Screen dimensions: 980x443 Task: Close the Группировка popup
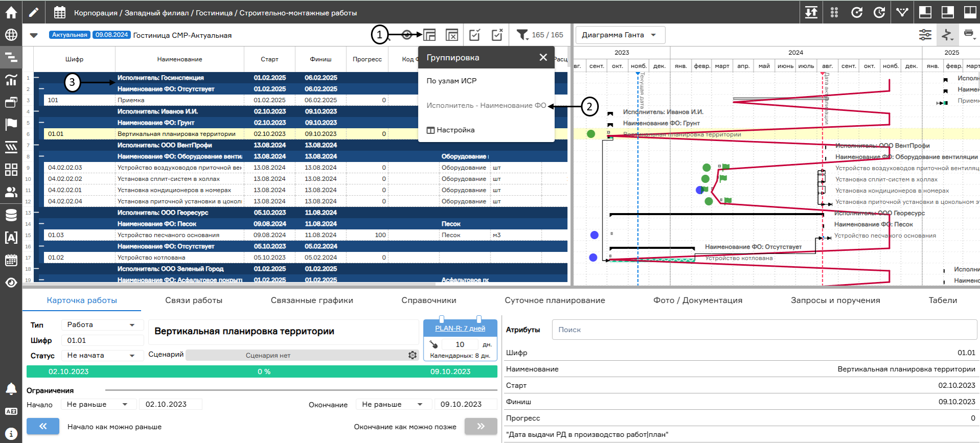click(543, 57)
